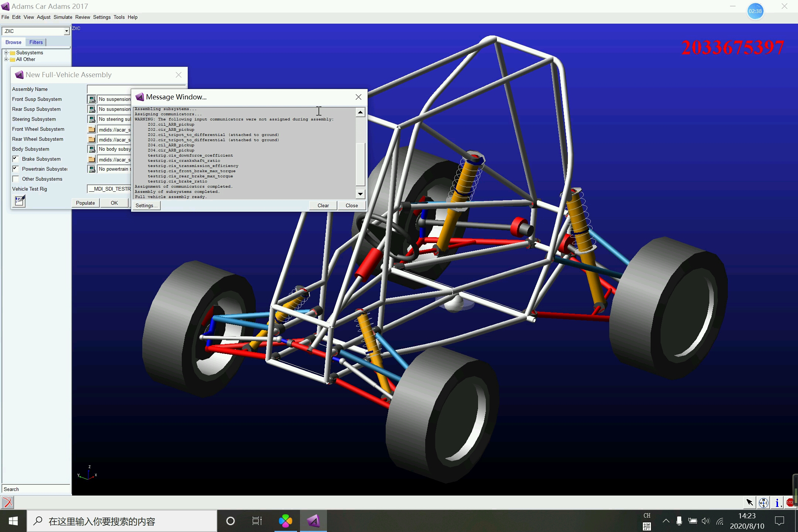
Task: Open the Wi-Fi network tray icon
Action: [x=720, y=521]
